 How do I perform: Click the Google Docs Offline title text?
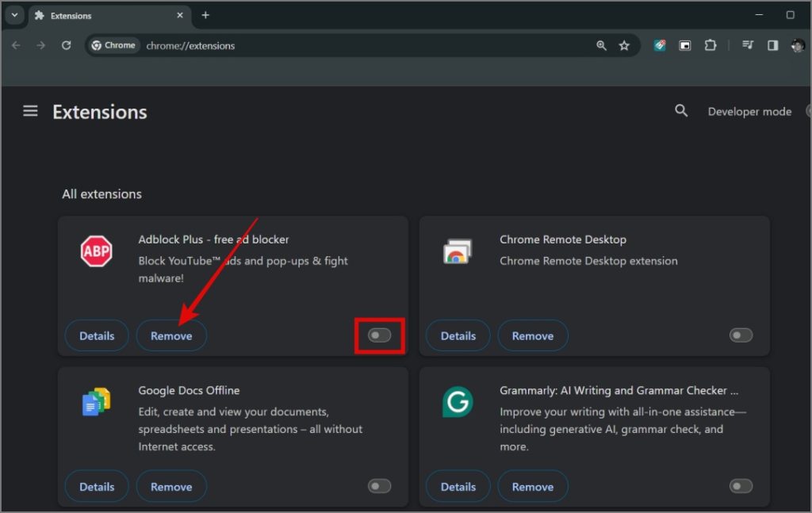[x=189, y=390]
